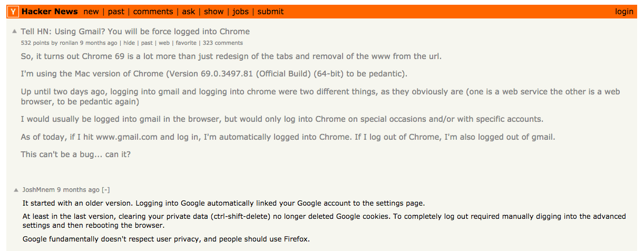
Task: Visit the ask HN page
Action: (189, 12)
